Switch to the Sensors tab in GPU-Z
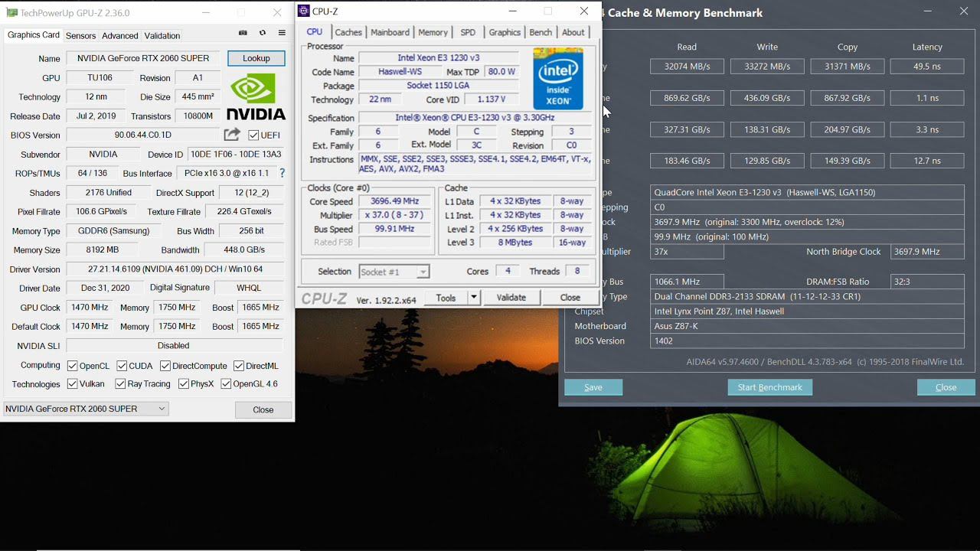This screenshot has height=551, width=980. [x=80, y=35]
